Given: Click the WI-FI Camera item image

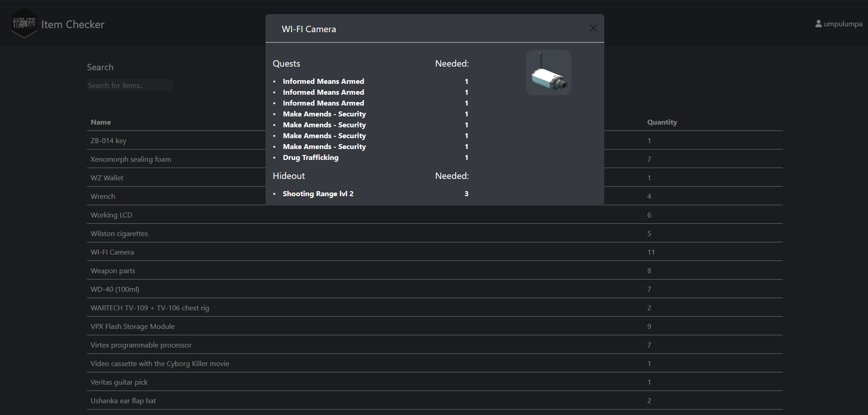Looking at the screenshot, I should (548, 72).
